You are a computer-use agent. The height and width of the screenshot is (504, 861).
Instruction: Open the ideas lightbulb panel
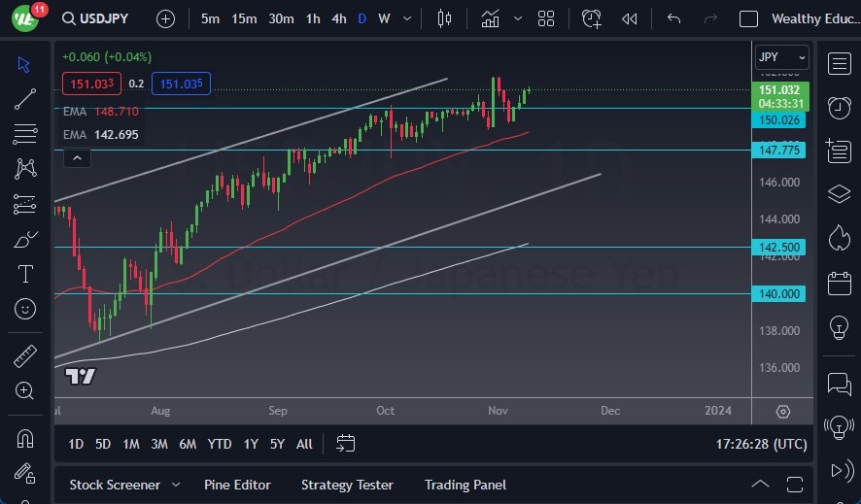[x=839, y=327]
